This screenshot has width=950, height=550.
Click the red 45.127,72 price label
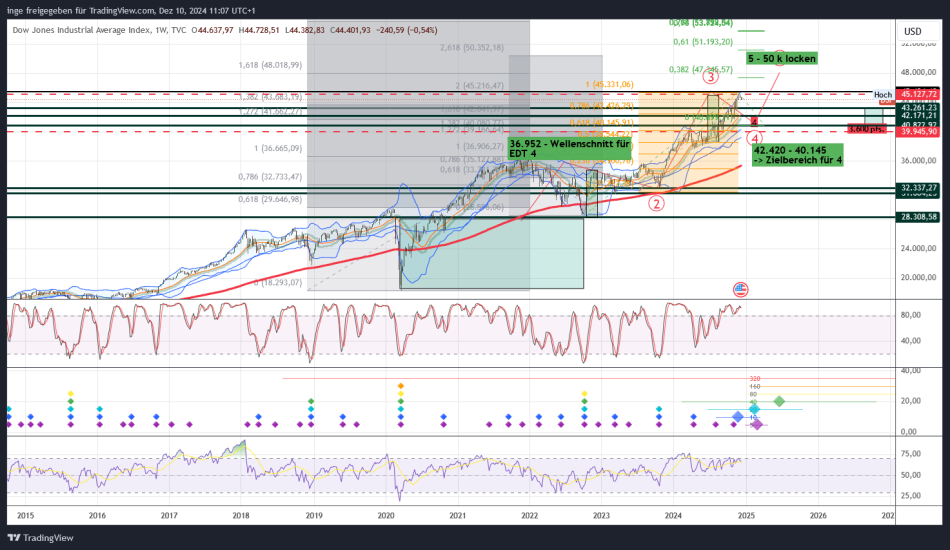click(x=918, y=94)
